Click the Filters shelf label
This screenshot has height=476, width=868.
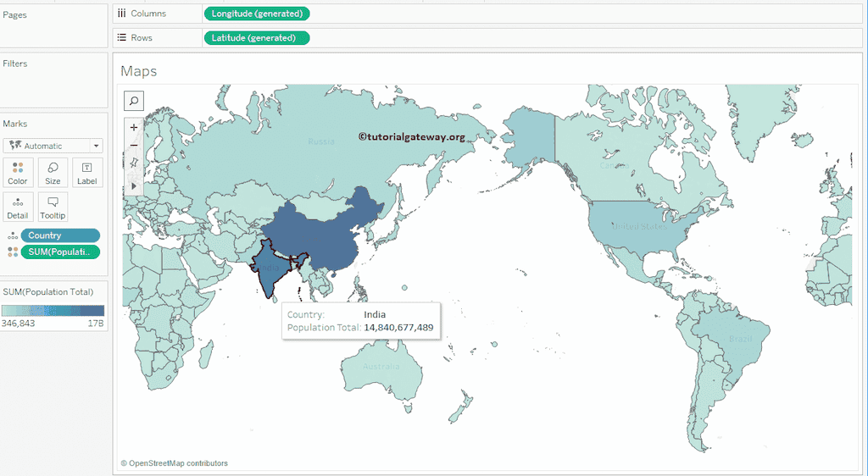point(15,64)
